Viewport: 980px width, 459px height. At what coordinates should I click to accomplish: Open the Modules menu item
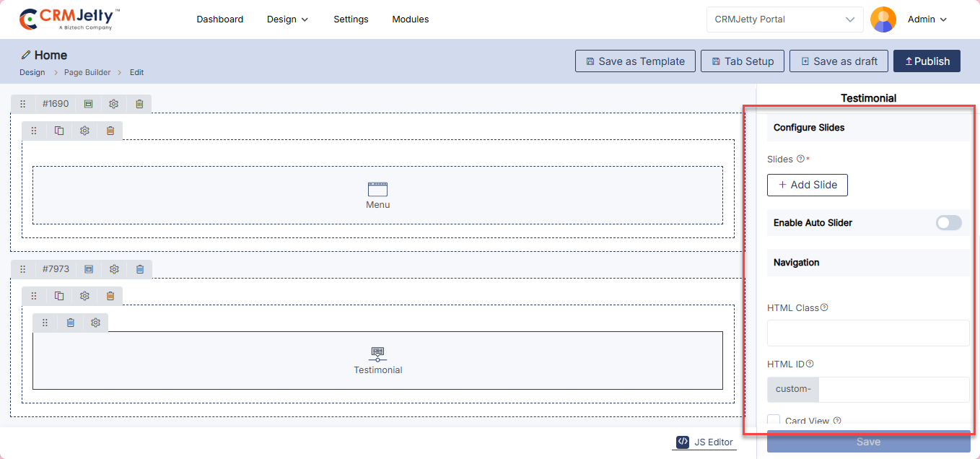coord(410,19)
